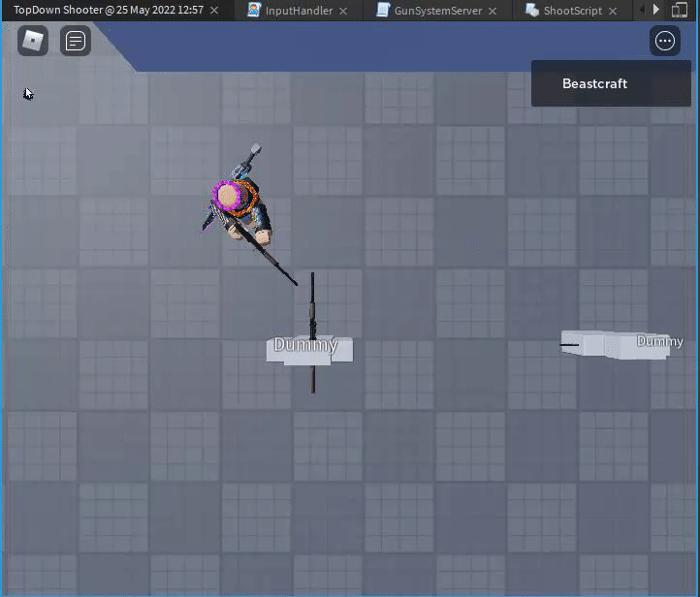Switch to the InputHandler script tab

pyautogui.click(x=299, y=11)
